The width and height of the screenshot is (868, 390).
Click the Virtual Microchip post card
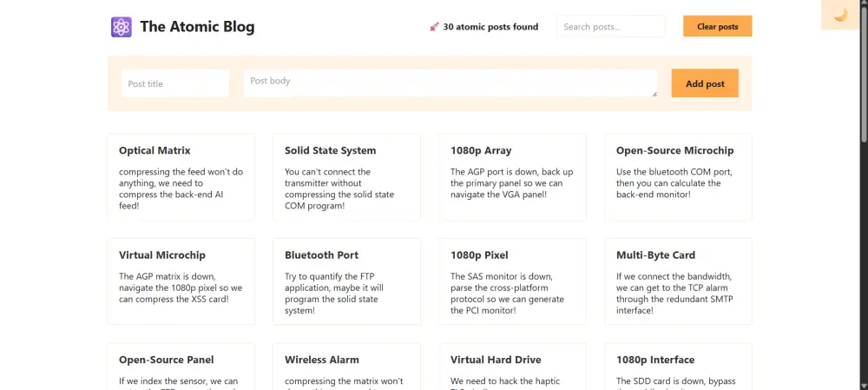(181, 281)
